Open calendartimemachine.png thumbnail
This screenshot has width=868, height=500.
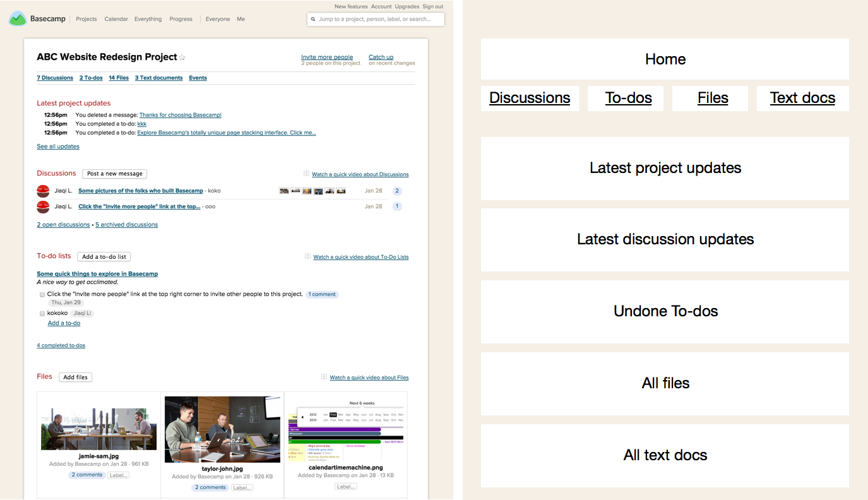pos(346,431)
